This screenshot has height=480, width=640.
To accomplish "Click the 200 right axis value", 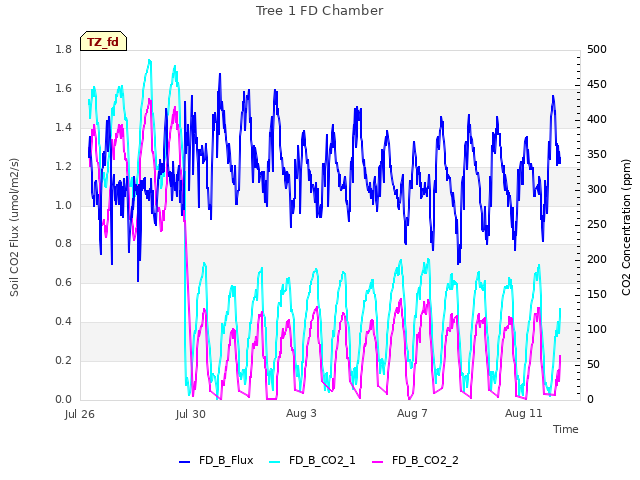I will click(597, 260).
